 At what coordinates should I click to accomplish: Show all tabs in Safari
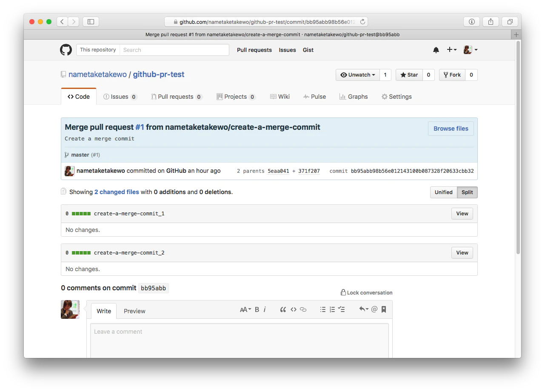510,22
